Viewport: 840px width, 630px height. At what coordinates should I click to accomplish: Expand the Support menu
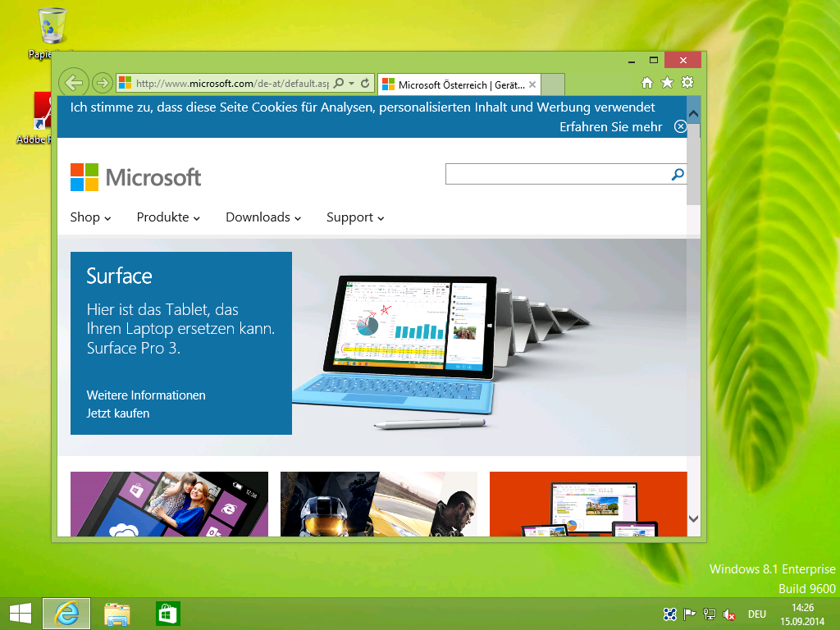(x=355, y=217)
